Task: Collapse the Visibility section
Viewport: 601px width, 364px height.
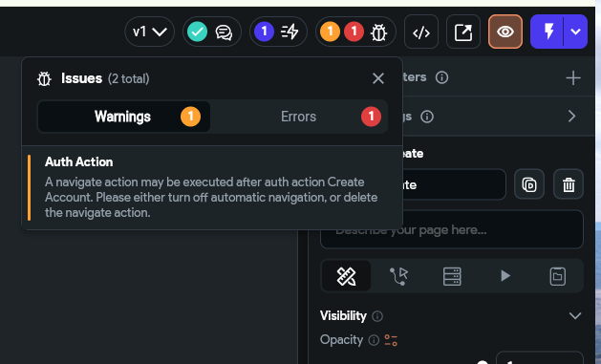Action: 575,315
